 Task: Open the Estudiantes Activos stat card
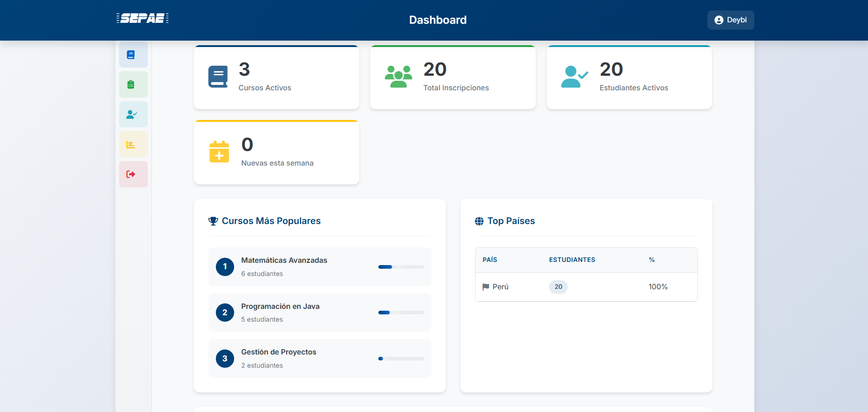coord(629,78)
